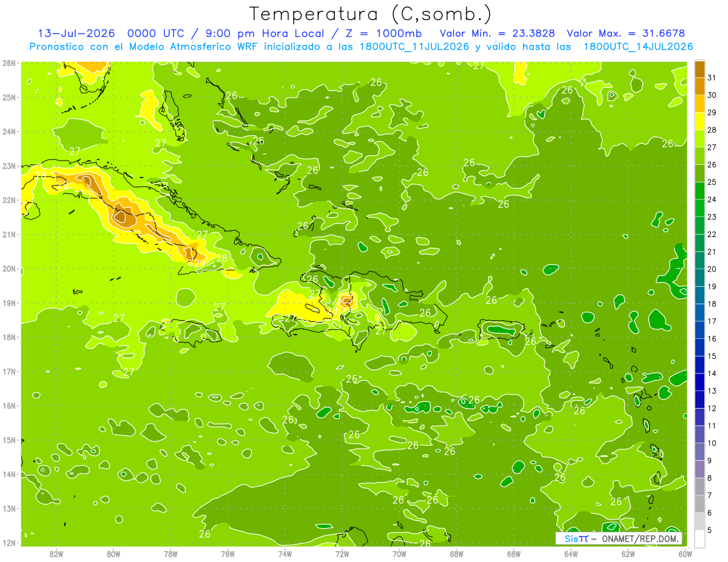The width and height of the screenshot is (728, 562).
Task: Select "Valor Max. = 31.6678" readout
Action: click(x=625, y=33)
